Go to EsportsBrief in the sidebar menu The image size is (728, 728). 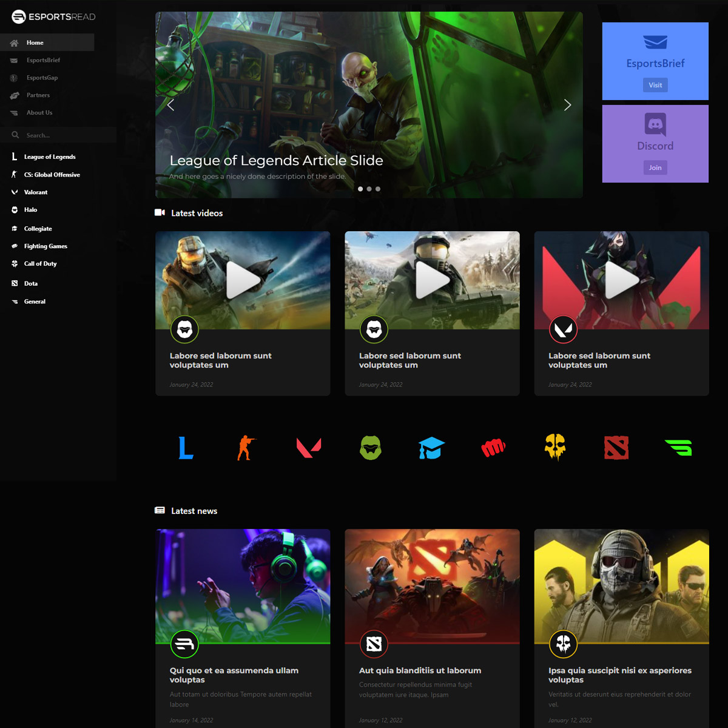pos(43,60)
